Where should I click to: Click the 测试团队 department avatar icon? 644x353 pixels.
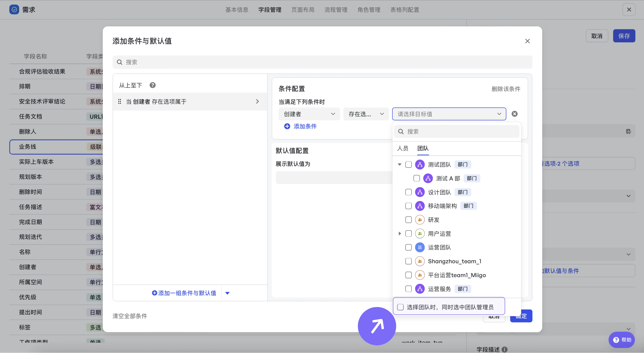(420, 165)
